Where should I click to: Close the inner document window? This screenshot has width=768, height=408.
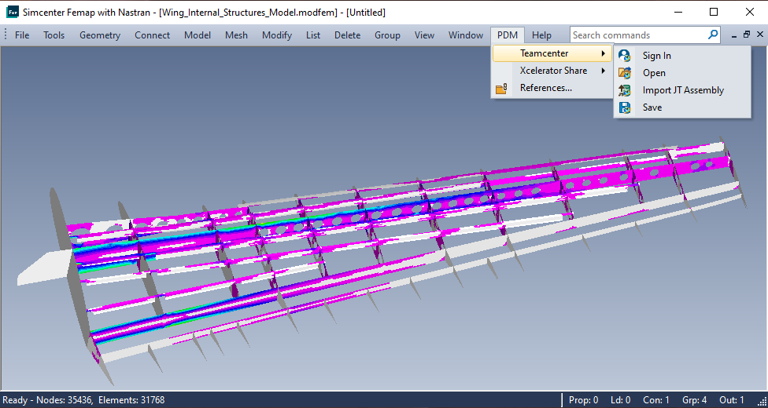click(760, 34)
